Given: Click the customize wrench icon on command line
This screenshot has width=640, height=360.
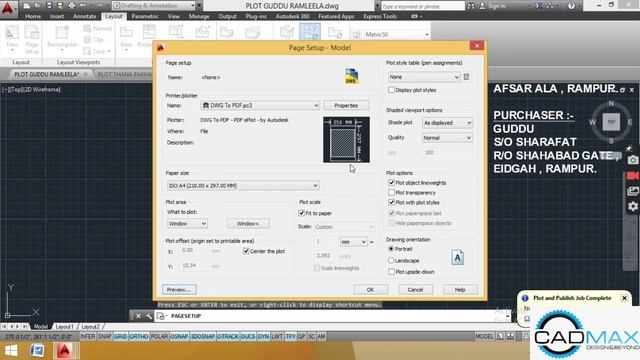Looking at the screenshot, I should (149, 316).
